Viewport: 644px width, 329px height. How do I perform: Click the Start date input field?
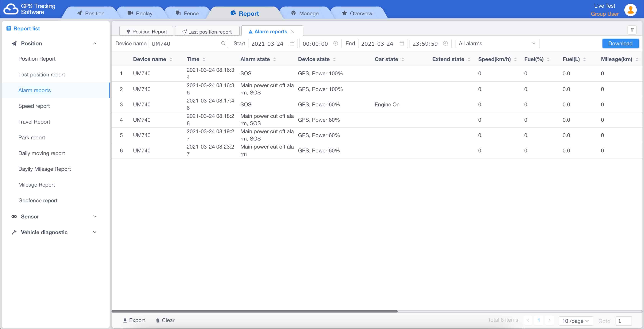[272, 44]
